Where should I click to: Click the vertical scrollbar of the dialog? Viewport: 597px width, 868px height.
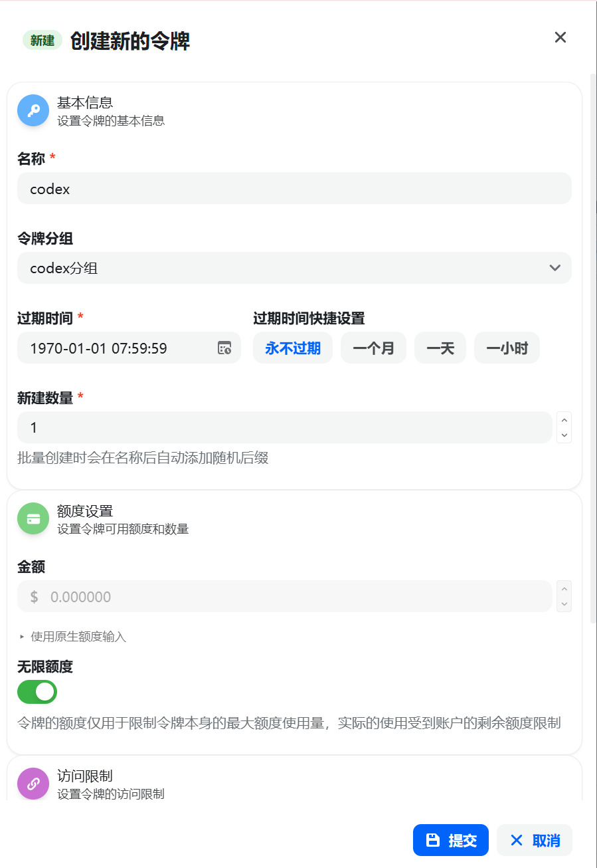coord(593,349)
